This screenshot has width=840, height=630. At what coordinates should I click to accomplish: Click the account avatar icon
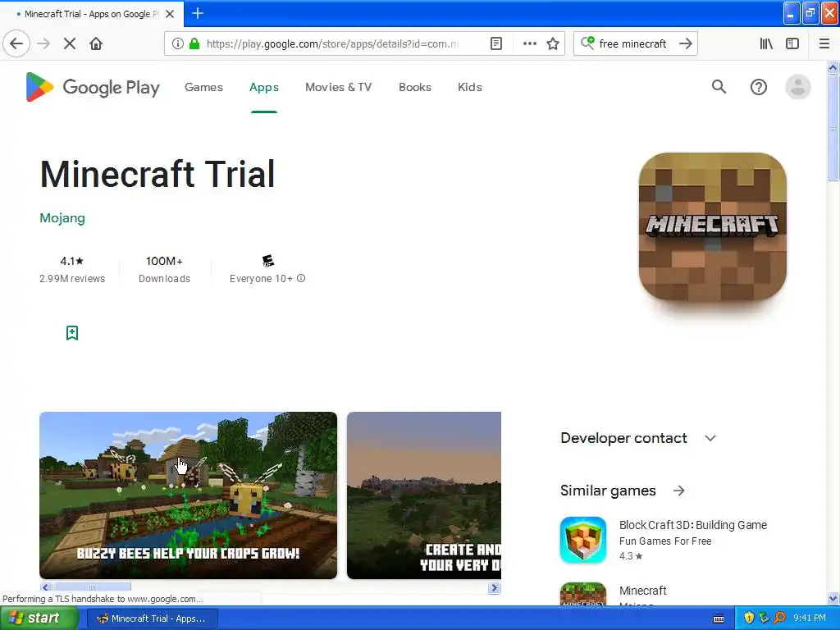[797, 87]
